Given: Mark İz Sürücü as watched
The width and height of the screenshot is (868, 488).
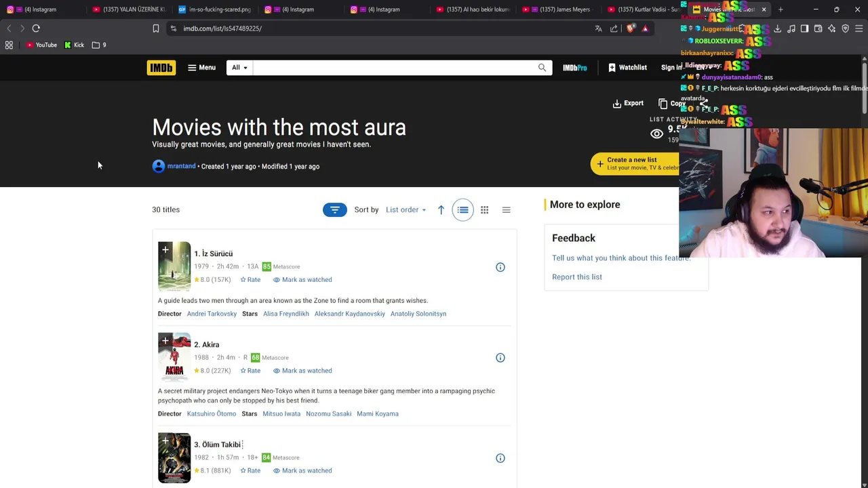Looking at the screenshot, I should [x=302, y=279].
